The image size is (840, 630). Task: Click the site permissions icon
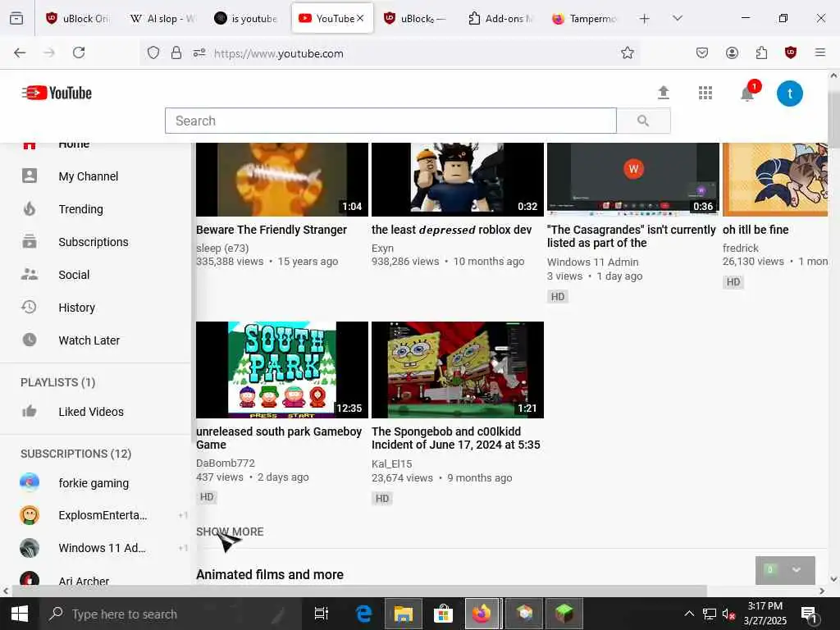point(199,52)
